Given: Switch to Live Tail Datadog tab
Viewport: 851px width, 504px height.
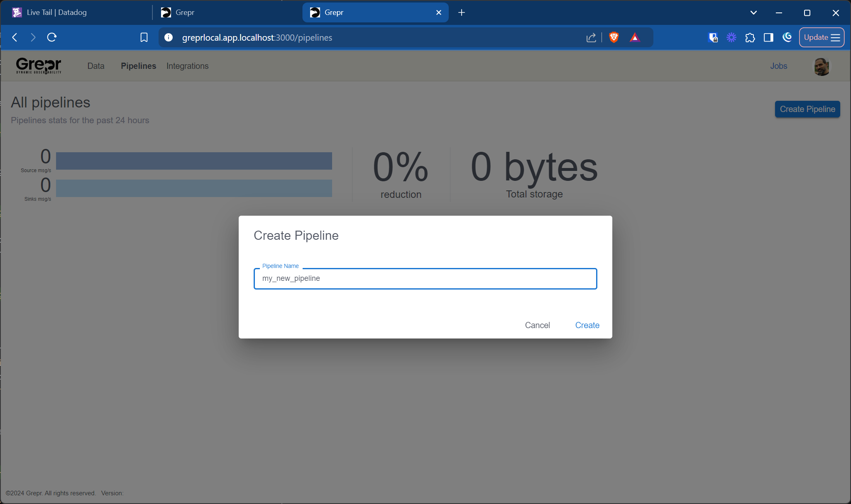Looking at the screenshot, I should click(x=79, y=12).
